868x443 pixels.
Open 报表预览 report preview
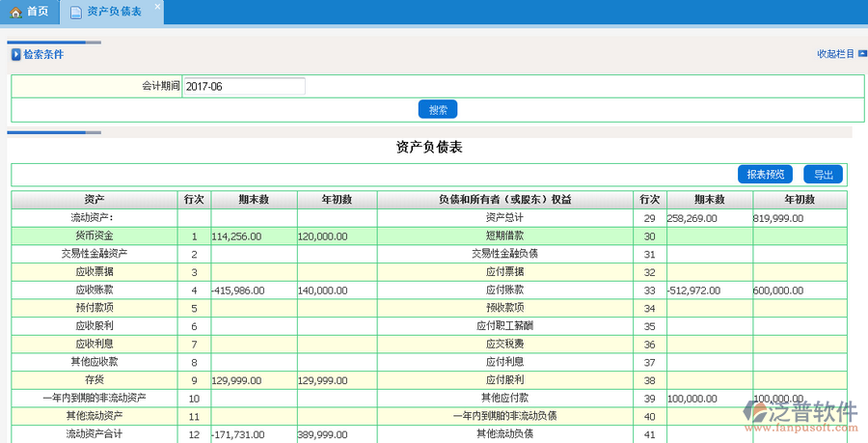pos(766,175)
